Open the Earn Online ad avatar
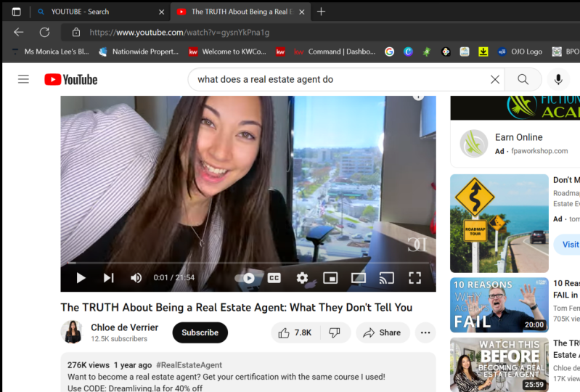The image size is (580, 392). pyautogui.click(x=474, y=144)
